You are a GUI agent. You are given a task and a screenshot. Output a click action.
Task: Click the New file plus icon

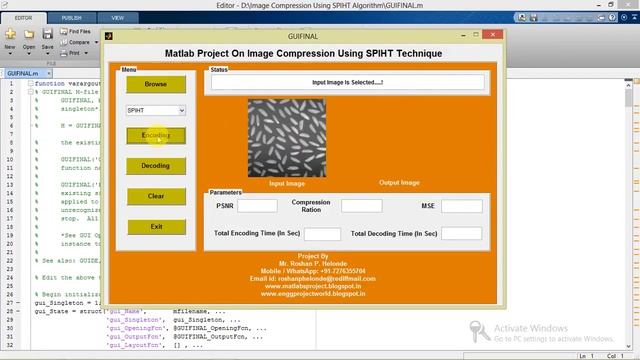[10, 34]
